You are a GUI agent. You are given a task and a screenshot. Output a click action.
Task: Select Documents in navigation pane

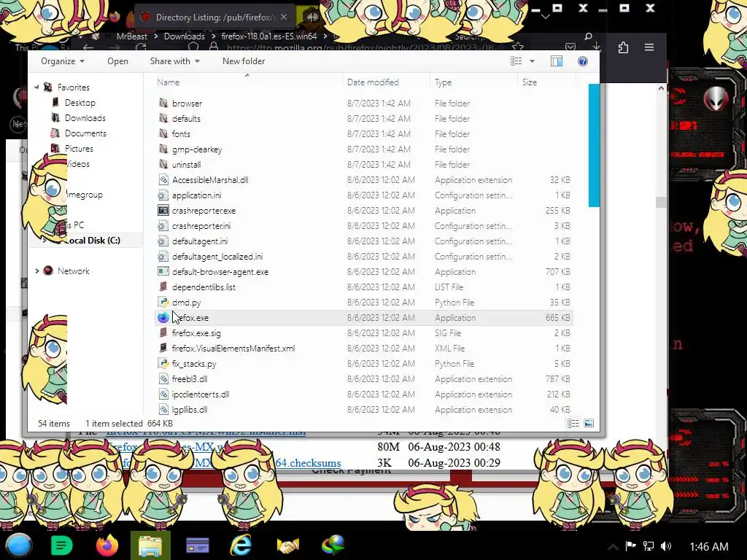tap(85, 133)
